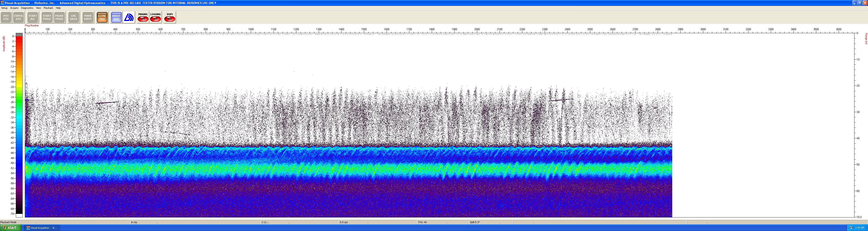Click the system tray icon beside the clock

coord(851,228)
